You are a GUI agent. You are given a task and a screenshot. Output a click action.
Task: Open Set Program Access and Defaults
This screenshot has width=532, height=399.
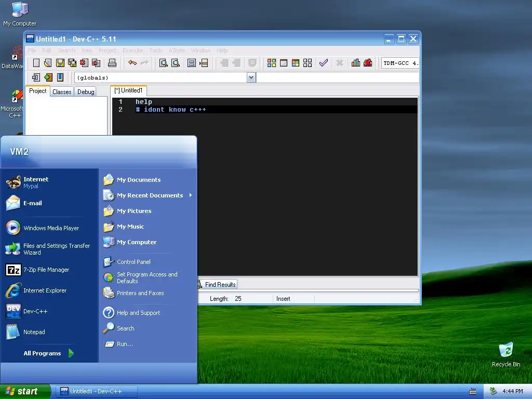pyautogui.click(x=148, y=277)
